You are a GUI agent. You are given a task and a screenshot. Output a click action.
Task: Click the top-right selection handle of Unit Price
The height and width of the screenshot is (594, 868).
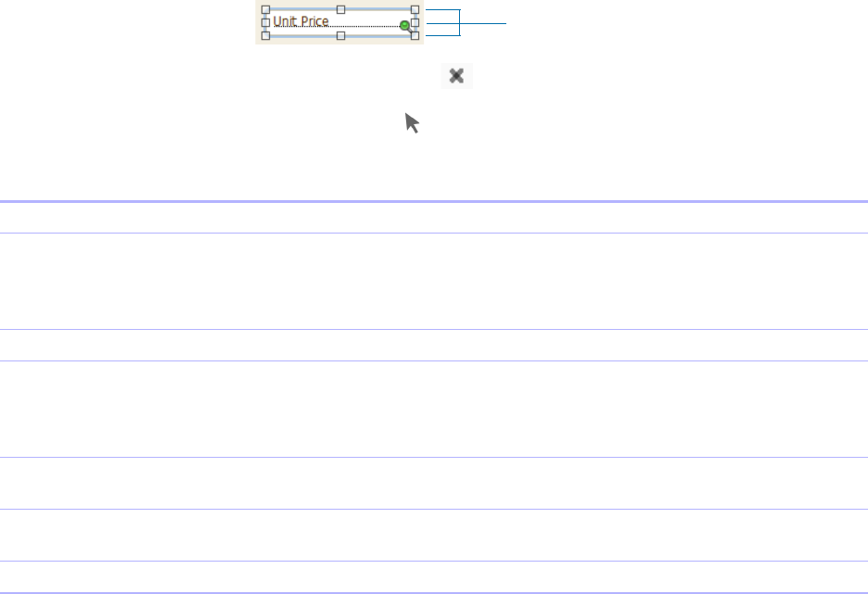[415, 9]
